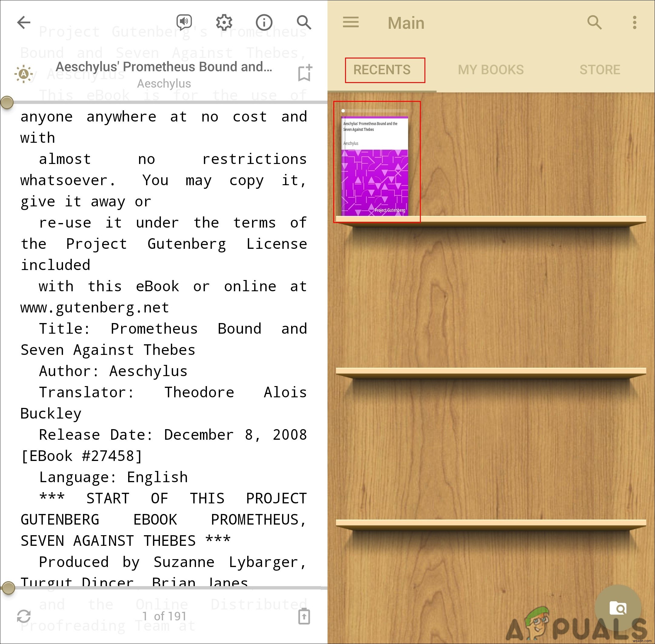
Task: Switch to RECENTS tab
Action: 382,69
